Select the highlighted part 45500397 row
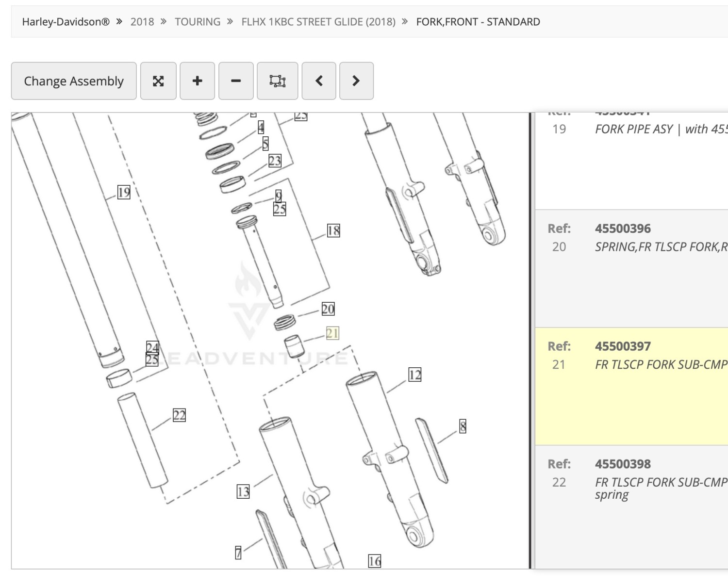728x588 pixels. [631, 386]
